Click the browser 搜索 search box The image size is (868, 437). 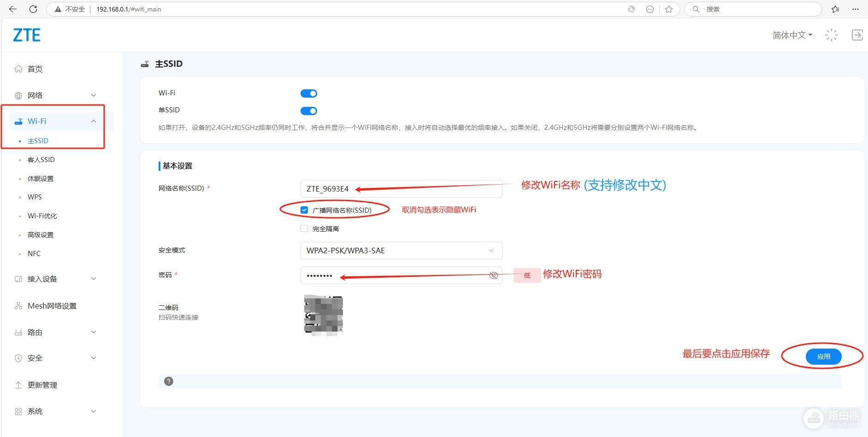(753, 9)
